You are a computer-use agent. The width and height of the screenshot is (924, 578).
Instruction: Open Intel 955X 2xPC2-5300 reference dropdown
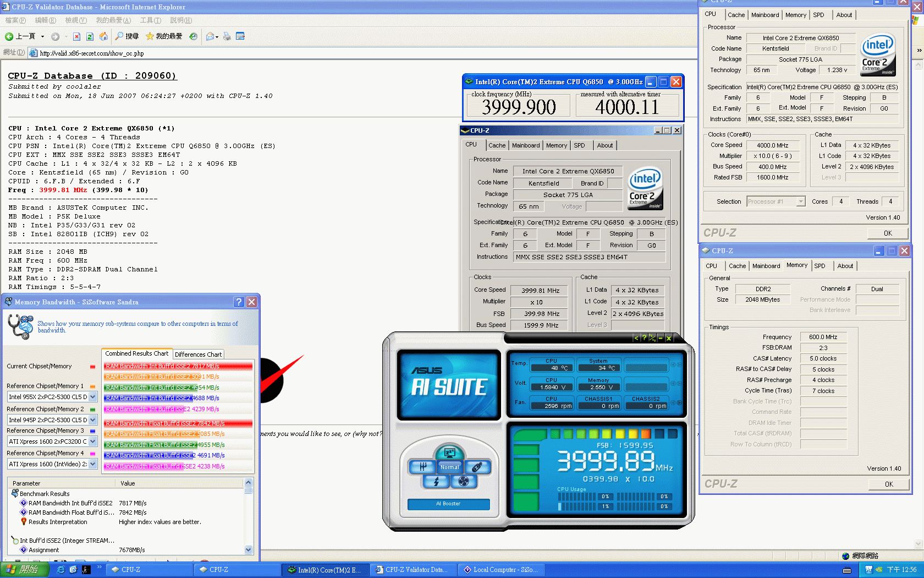(x=92, y=397)
